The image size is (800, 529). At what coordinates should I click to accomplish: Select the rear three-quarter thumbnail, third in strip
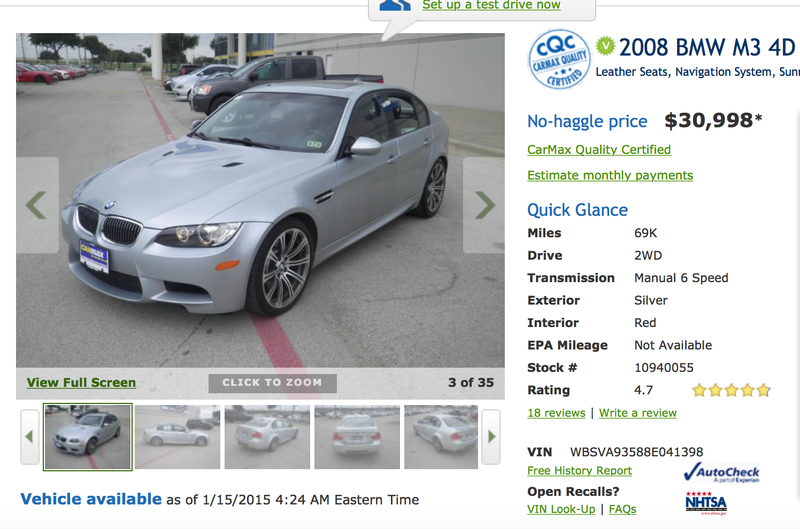point(267,437)
